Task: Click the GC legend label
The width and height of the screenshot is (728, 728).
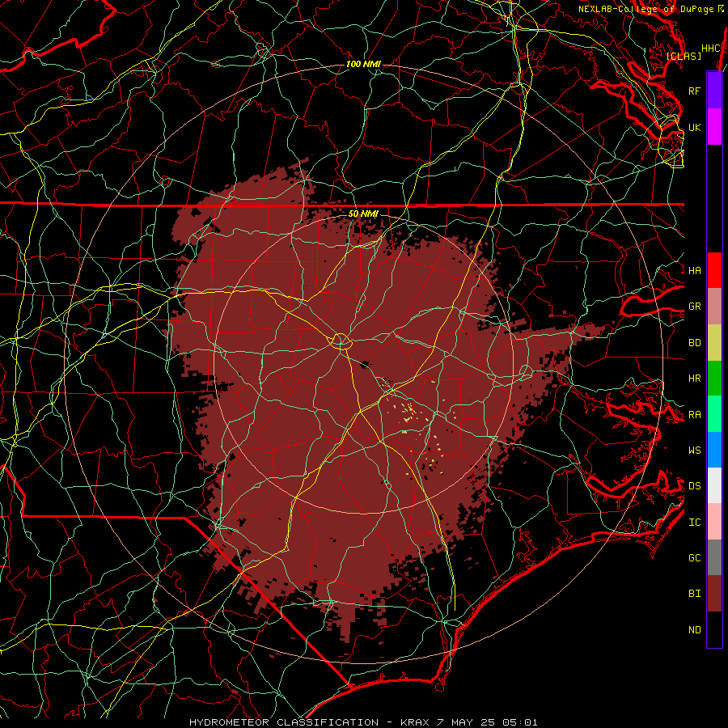Action: point(695,557)
